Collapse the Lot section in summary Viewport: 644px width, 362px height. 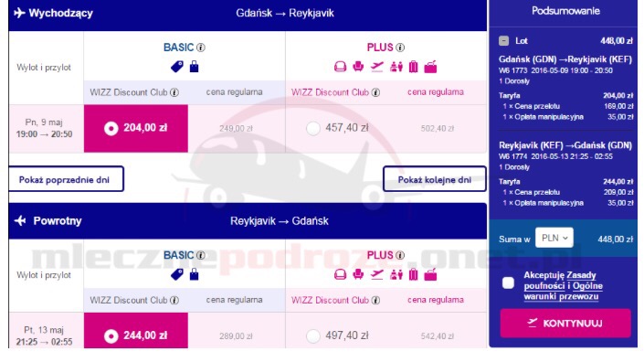pyautogui.click(x=504, y=40)
